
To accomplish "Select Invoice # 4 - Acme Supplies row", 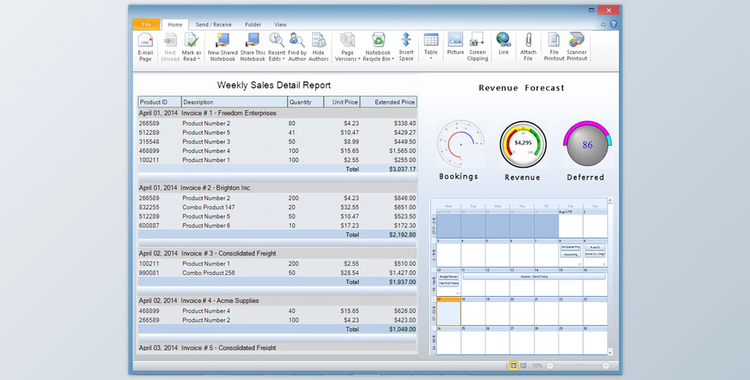I will point(277,301).
